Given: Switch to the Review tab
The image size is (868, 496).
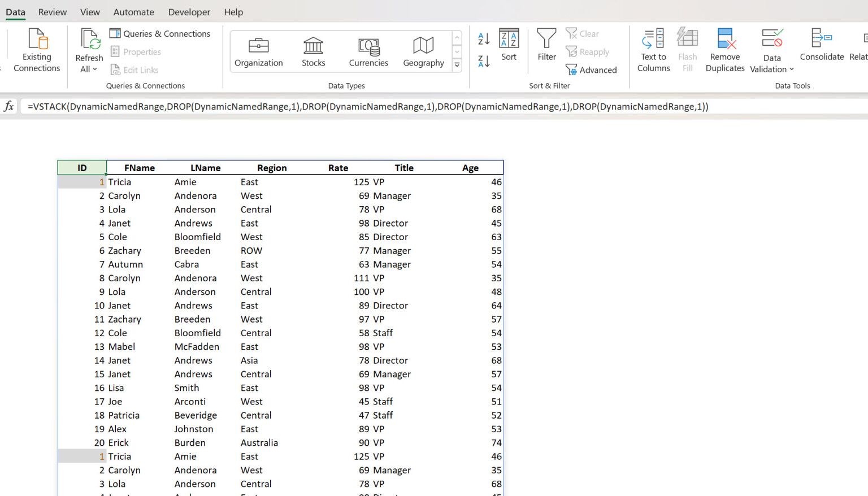Looking at the screenshot, I should [52, 11].
